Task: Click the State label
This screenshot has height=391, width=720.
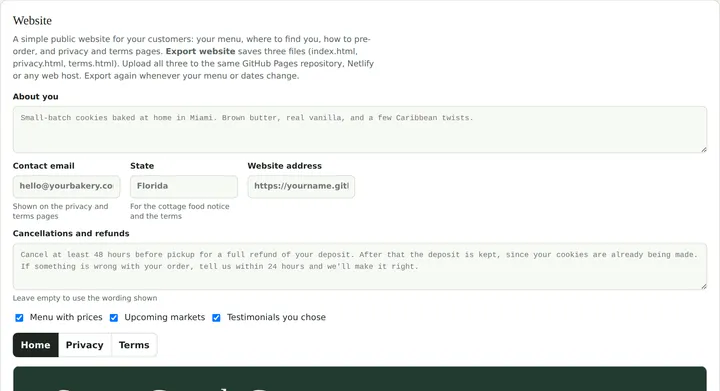Action: coord(142,166)
